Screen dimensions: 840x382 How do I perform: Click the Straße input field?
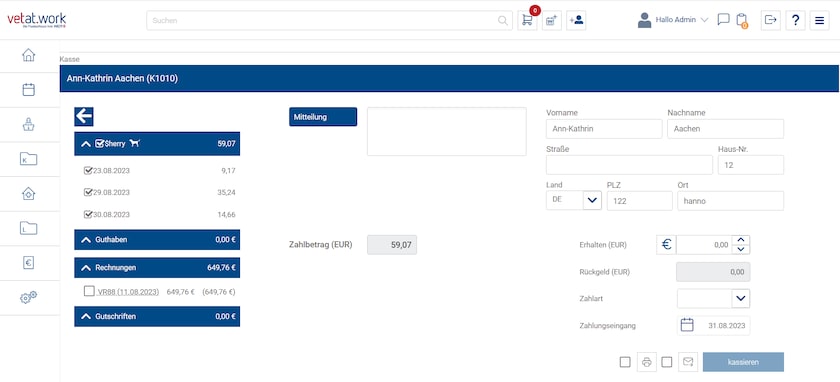tap(629, 165)
